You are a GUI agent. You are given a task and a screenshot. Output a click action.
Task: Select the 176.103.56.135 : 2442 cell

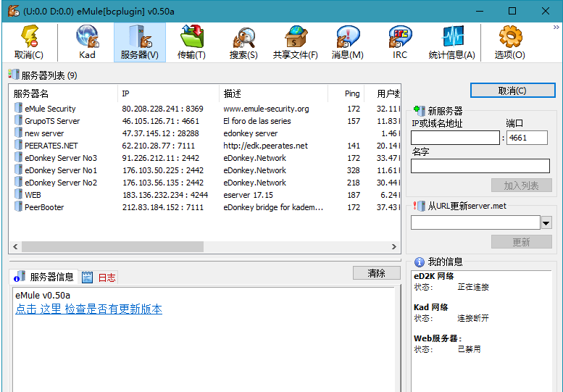point(163,183)
